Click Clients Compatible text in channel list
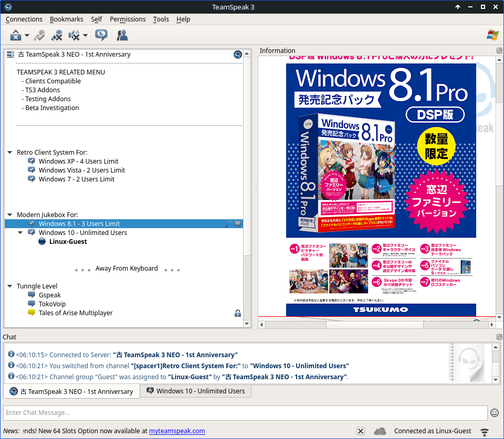 (x=52, y=81)
